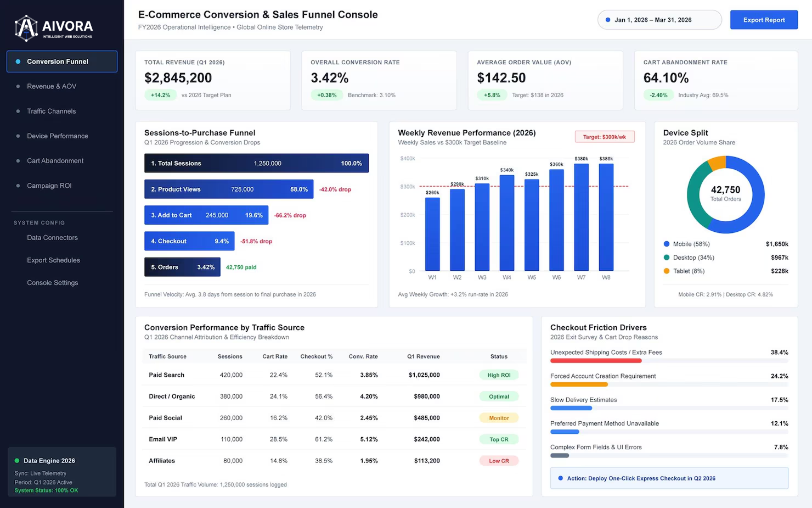Click the Average Order Value $142.50
812x508 pixels.
[x=501, y=78]
